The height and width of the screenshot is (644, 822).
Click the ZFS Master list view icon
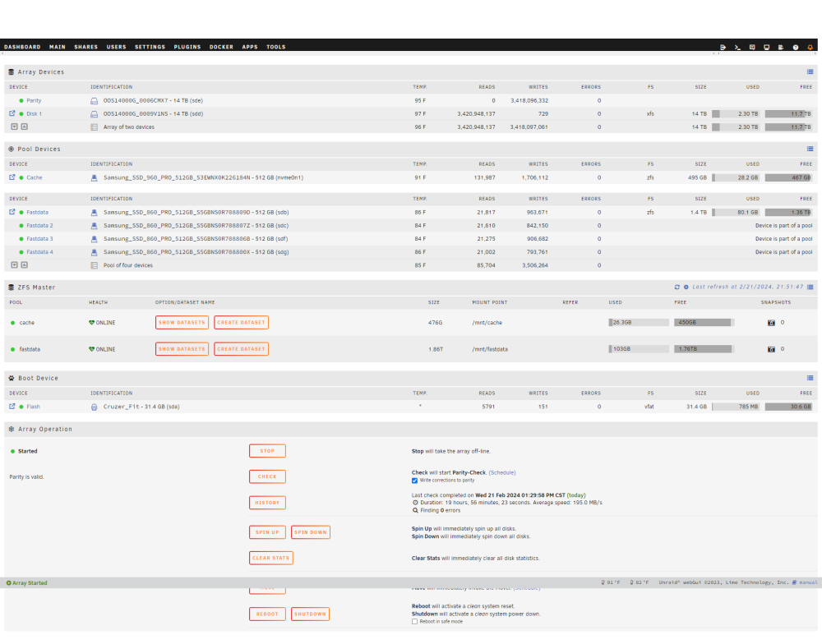point(810,287)
